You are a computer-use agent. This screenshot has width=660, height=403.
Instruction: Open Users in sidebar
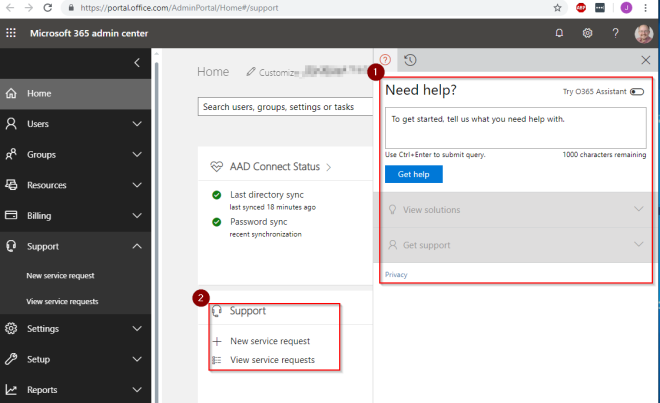coord(75,124)
